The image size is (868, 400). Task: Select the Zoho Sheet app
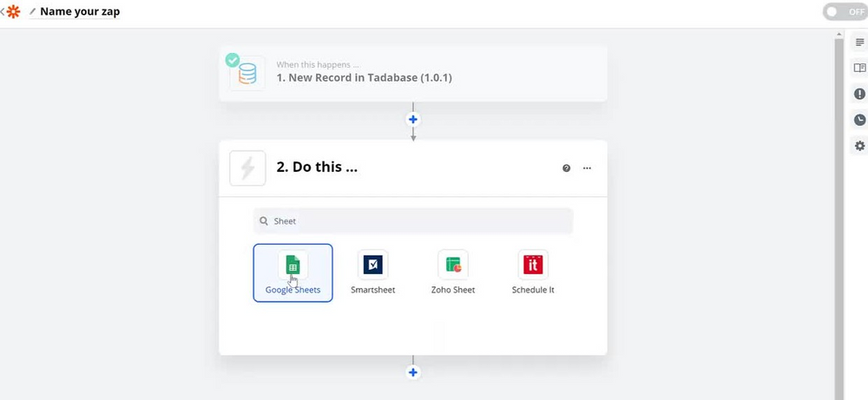pos(453,272)
